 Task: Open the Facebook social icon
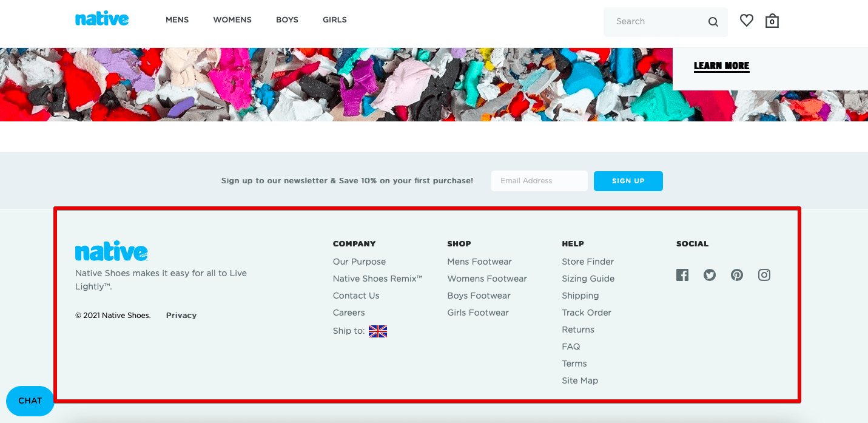pyautogui.click(x=682, y=275)
